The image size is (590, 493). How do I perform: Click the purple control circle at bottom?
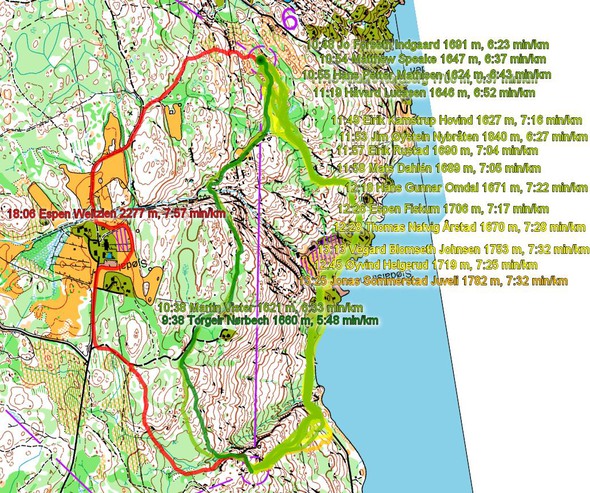[x=256, y=470]
